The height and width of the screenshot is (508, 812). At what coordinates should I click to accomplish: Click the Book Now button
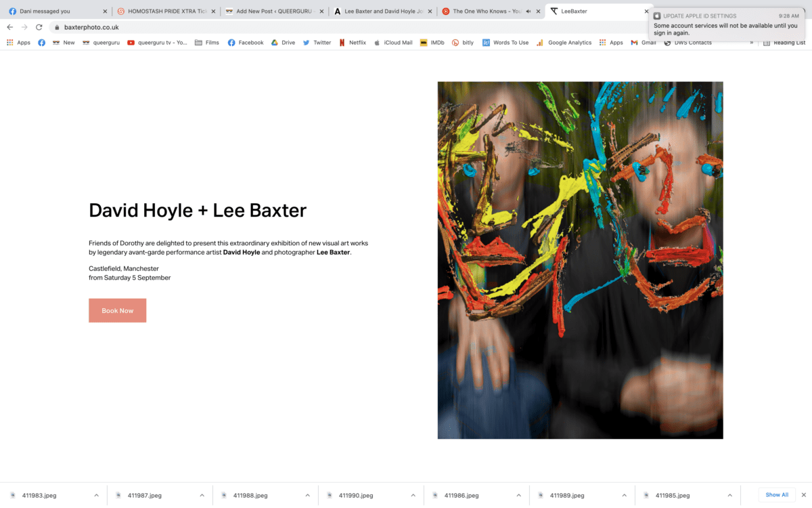point(117,311)
